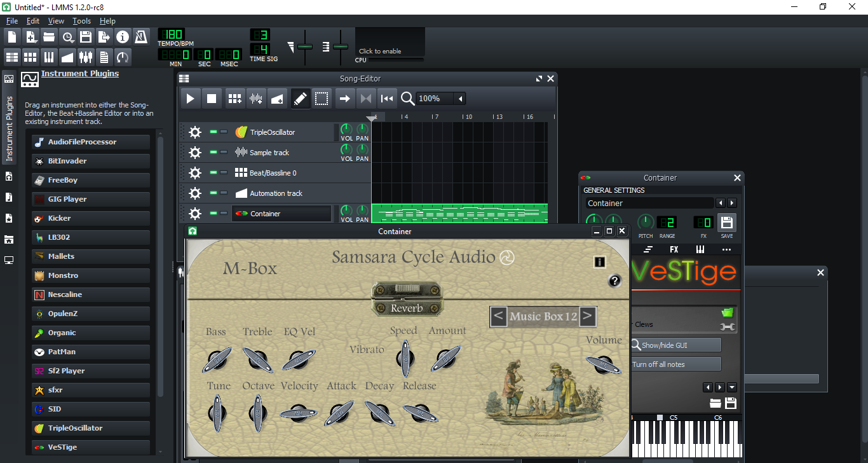
Task: Open VST plugin with green folder icon
Action: click(x=728, y=312)
